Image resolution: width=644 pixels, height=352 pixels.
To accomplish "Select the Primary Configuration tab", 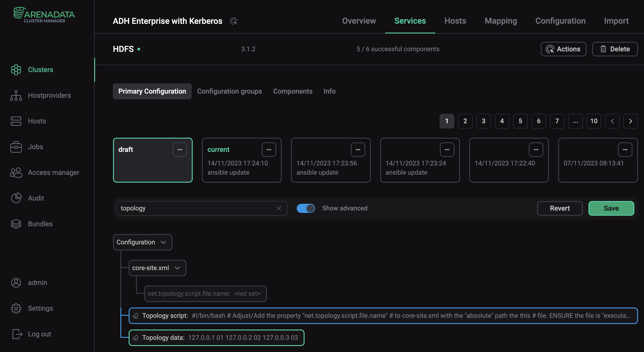I will (152, 91).
